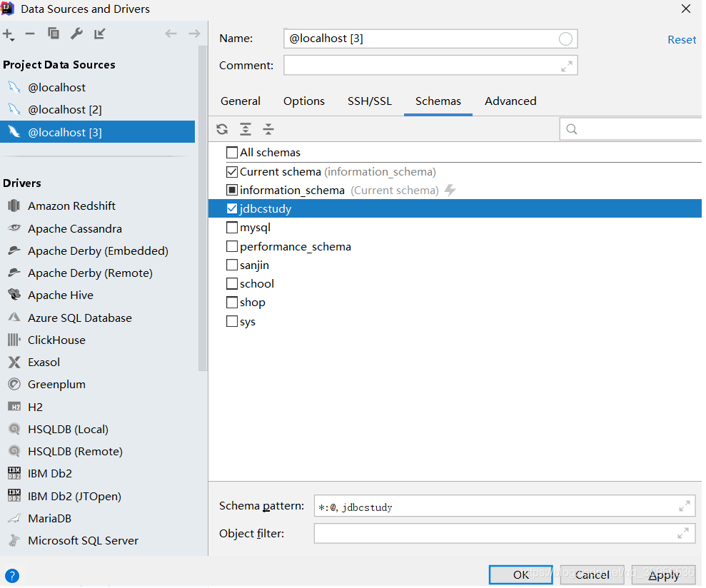Click the Reset link
Viewport: 706px width, 588px height.
pyautogui.click(x=682, y=40)
